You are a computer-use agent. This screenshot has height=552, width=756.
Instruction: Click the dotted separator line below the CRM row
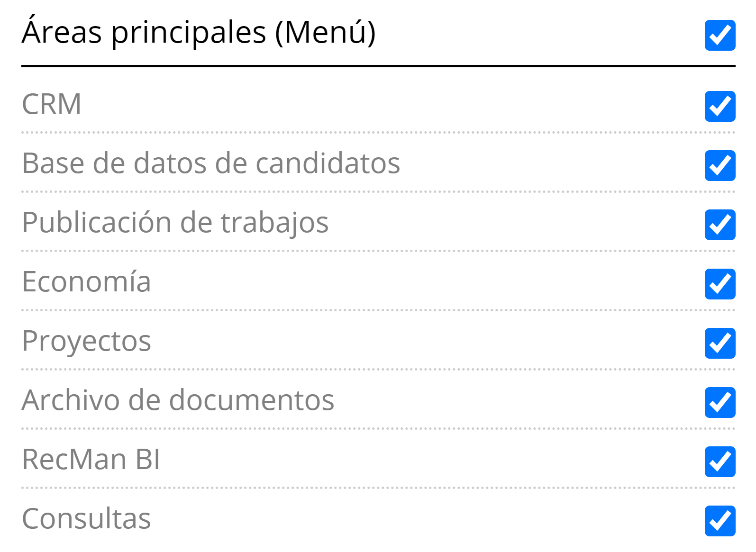378,133
